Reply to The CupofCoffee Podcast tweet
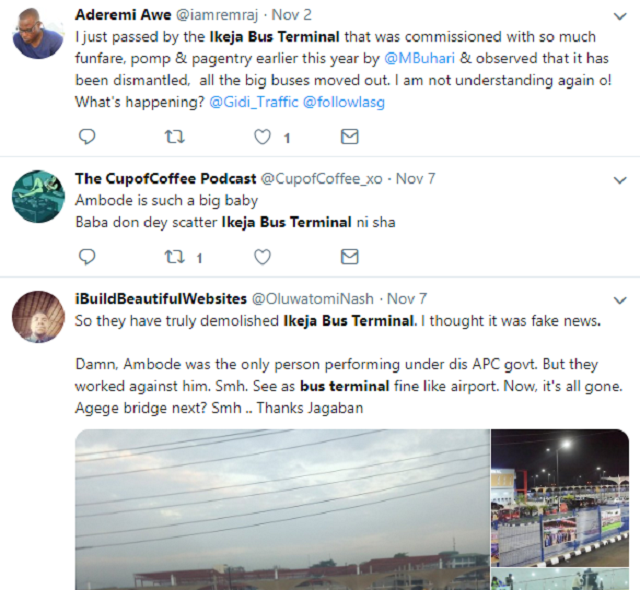 pyautogui.click(x=87, y=257)
